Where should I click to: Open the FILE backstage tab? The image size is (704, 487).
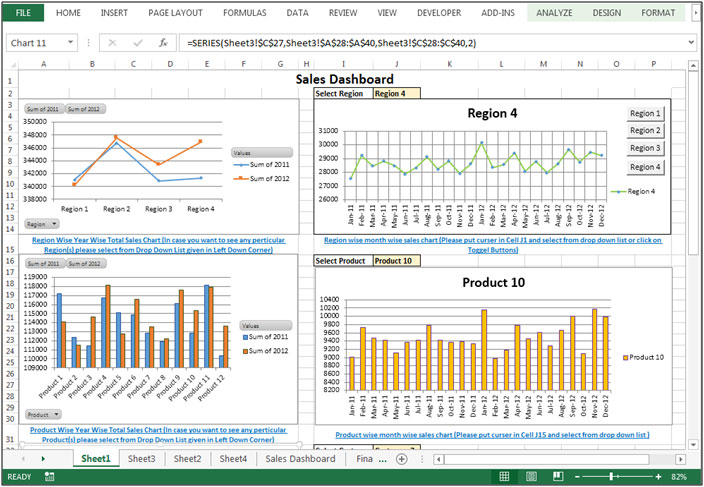point(23,13)
